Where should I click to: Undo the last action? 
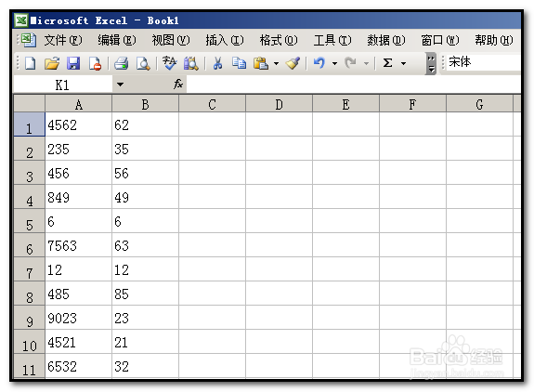(319, 63)
